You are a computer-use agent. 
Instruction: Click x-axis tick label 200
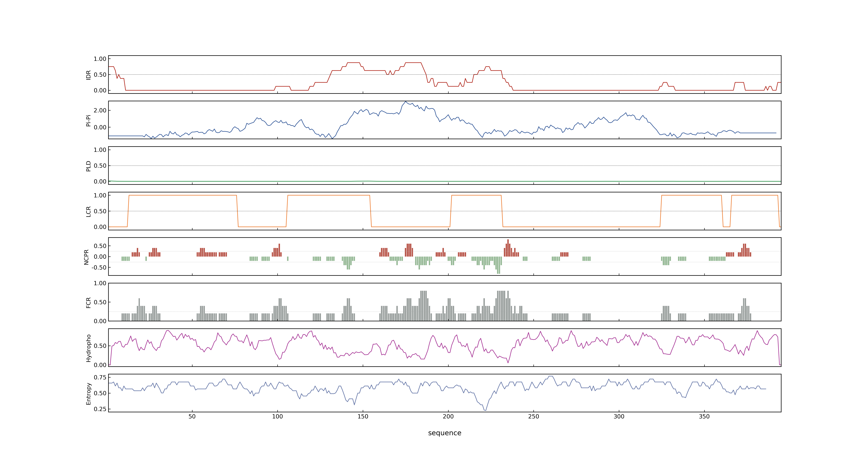[448, 416]
